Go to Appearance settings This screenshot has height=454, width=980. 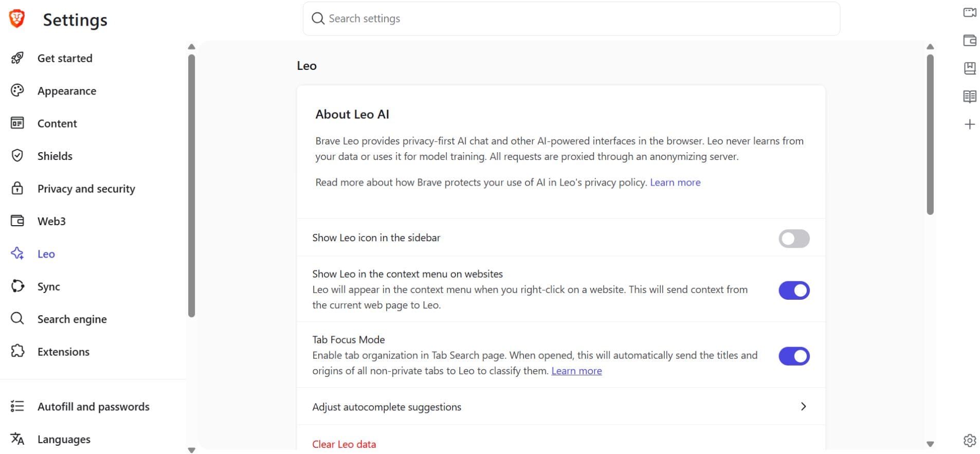click(67, 90)
